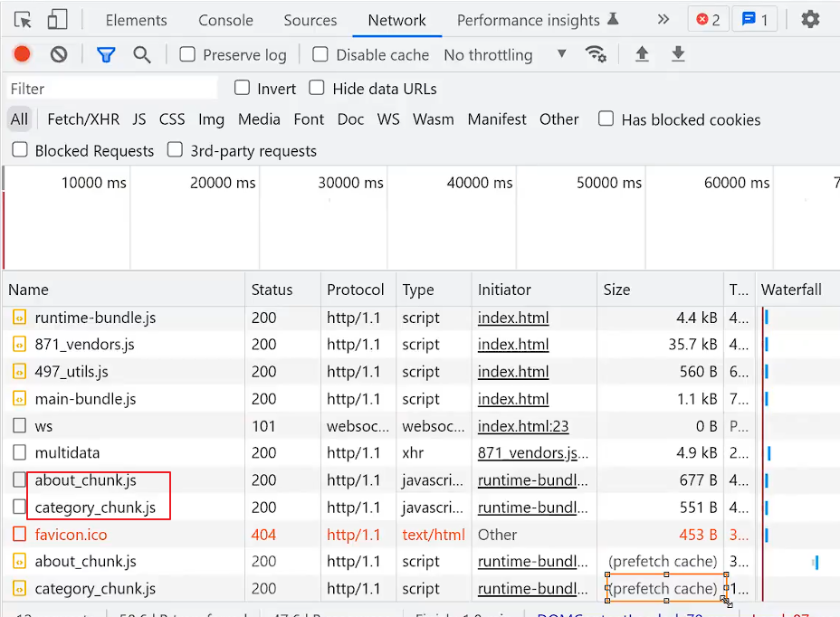Open network conditions wifi icon
The height and width of the screenshot is (617, 840).
tap(596, 54)
